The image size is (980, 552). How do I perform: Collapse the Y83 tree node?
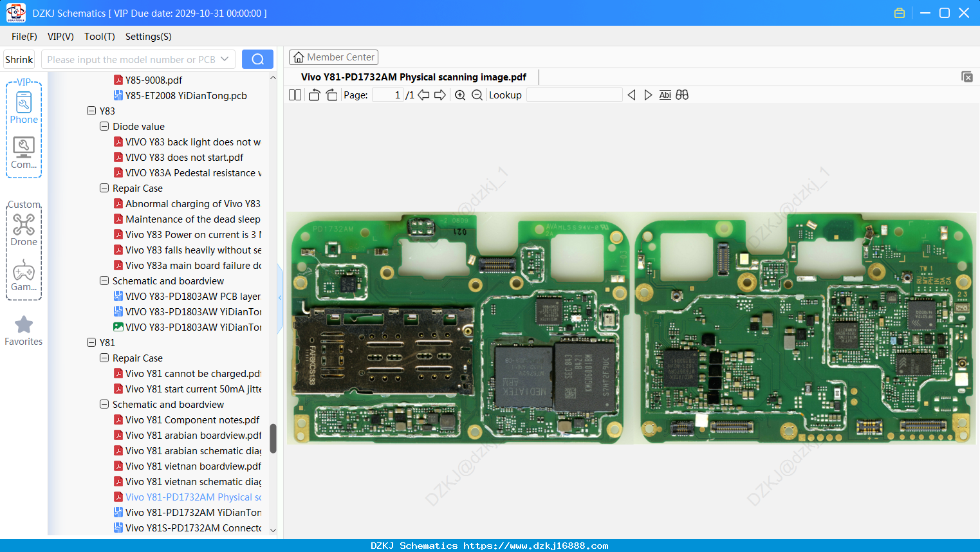[91, 111]
